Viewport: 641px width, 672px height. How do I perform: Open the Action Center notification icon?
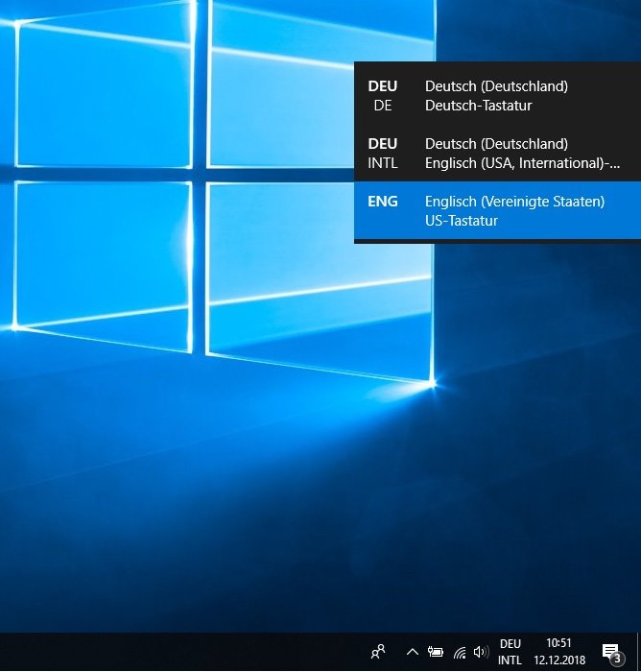(609, 652)
